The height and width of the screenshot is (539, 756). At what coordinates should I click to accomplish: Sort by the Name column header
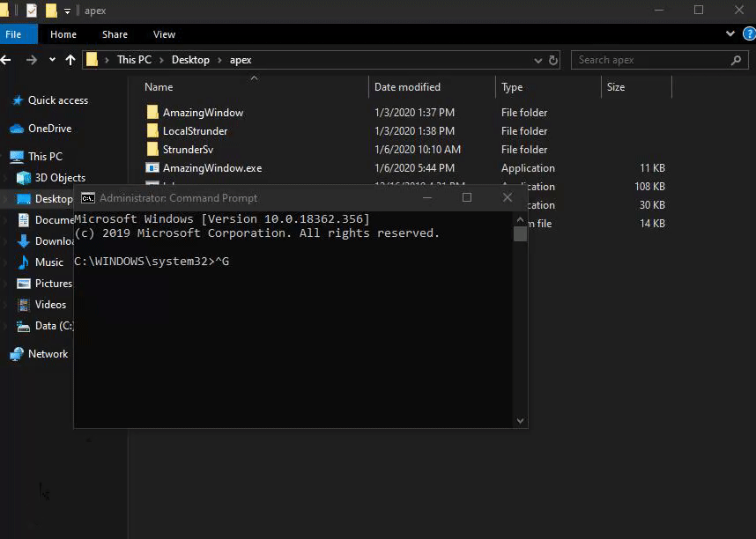159,87
